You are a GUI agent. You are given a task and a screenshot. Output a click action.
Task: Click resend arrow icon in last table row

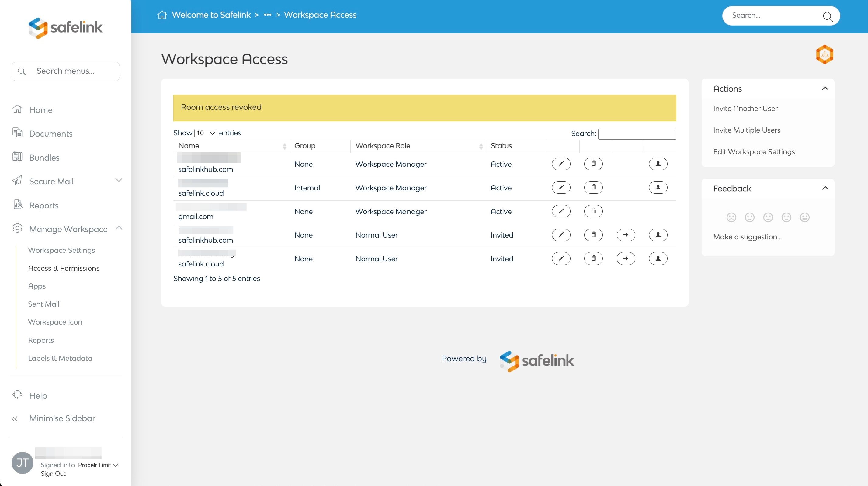pos(626,259)
